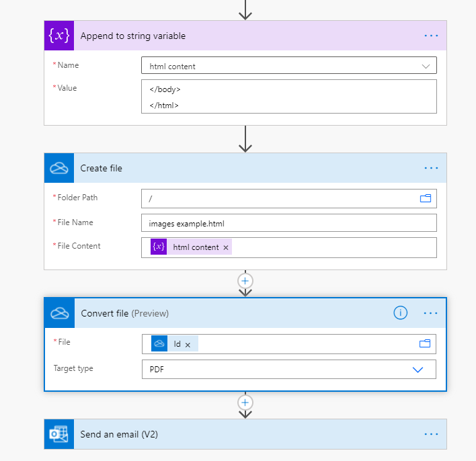Open the Send an email ellipsis menu
Screen dimensions: 476x461
tap(431, 434)
